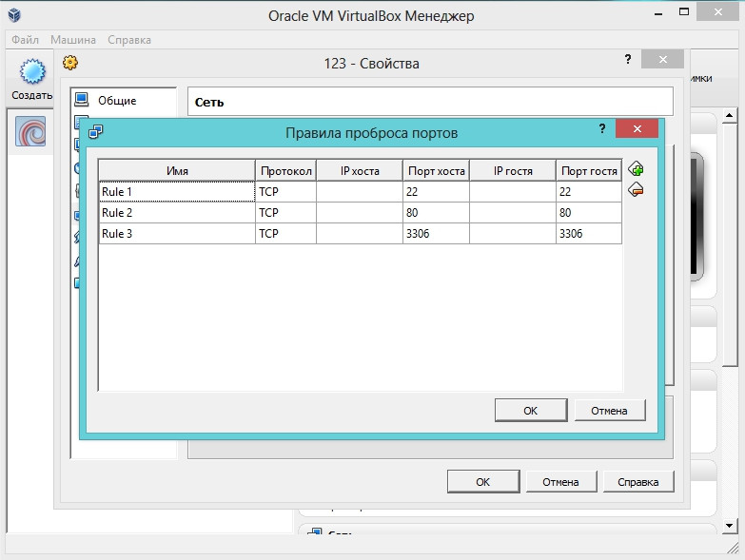Click the empty host IP cell of Rule 1
The height and width of the screenshot is (560, 745).
tap(360, 192)
